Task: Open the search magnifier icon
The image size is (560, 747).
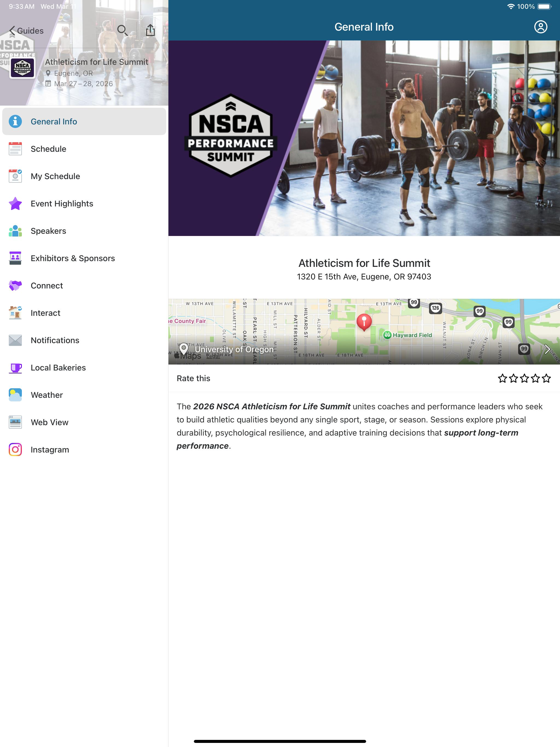Action: click(122, 31)
